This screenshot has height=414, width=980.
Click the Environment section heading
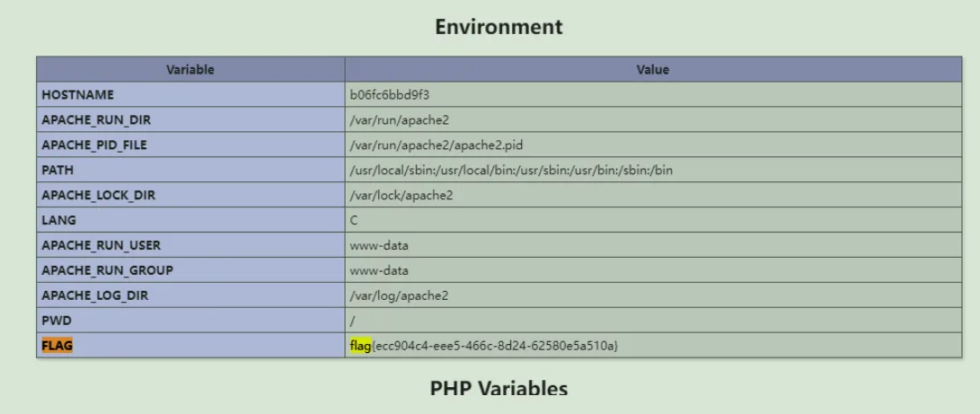[499, 27]
